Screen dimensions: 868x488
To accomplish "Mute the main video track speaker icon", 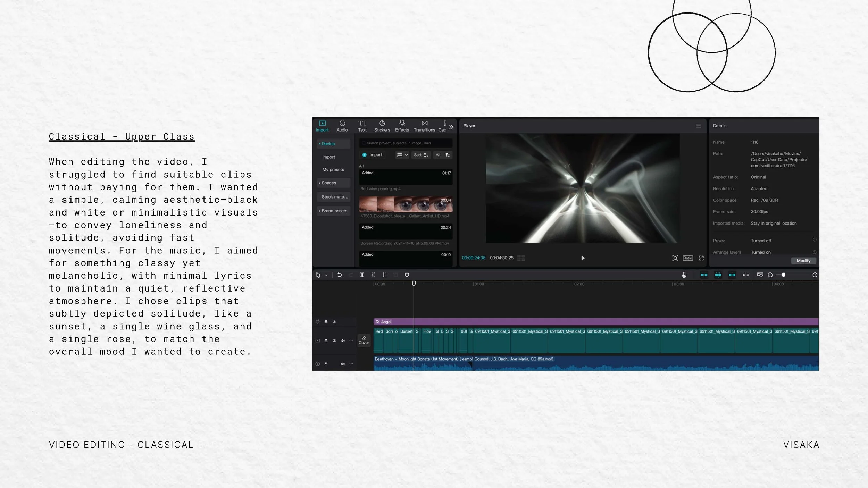I will [x=343, y=340].
